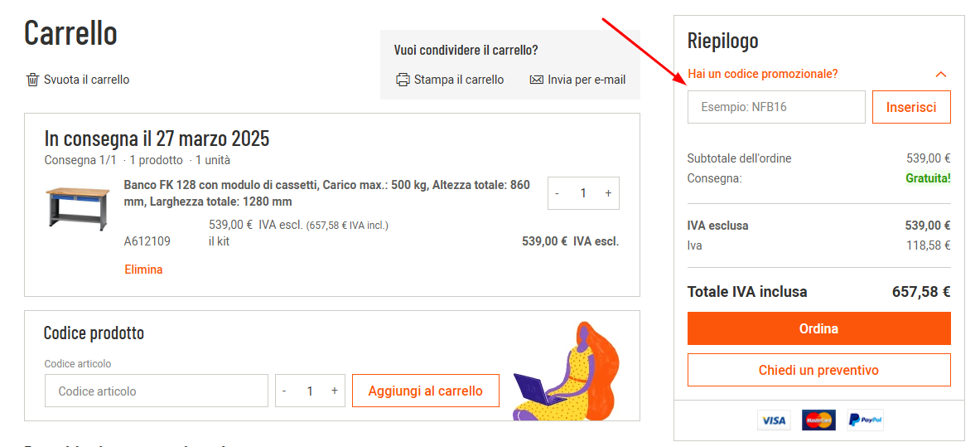Image resolution: width=980 pixels, height=447 pixels.
Task: Click the Ordina button
Action: point(818,328)
